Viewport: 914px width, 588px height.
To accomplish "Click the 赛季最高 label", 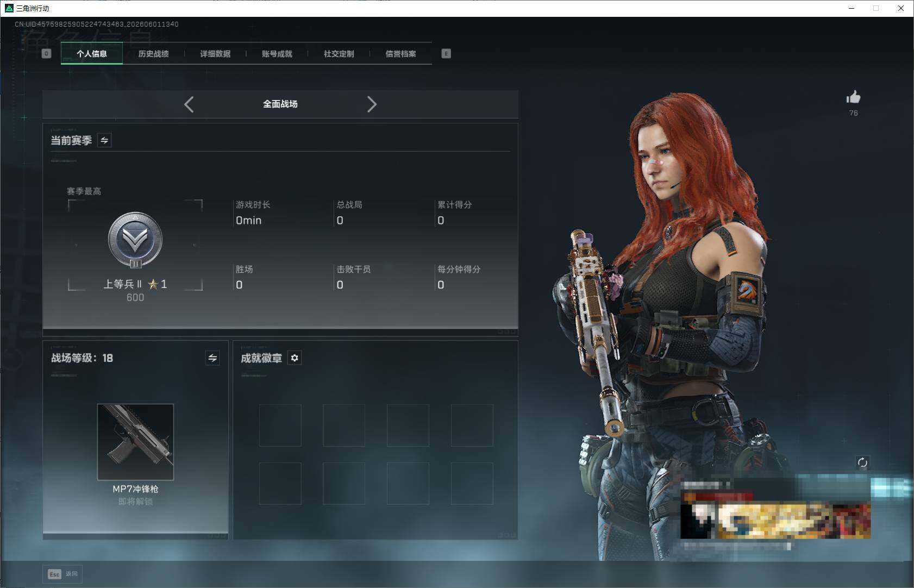I will 84,191.
